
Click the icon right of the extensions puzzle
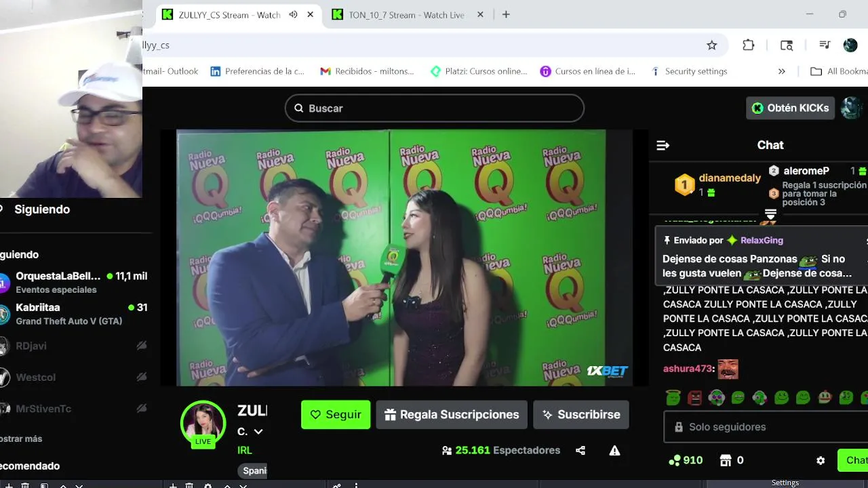tap(787, 45)
